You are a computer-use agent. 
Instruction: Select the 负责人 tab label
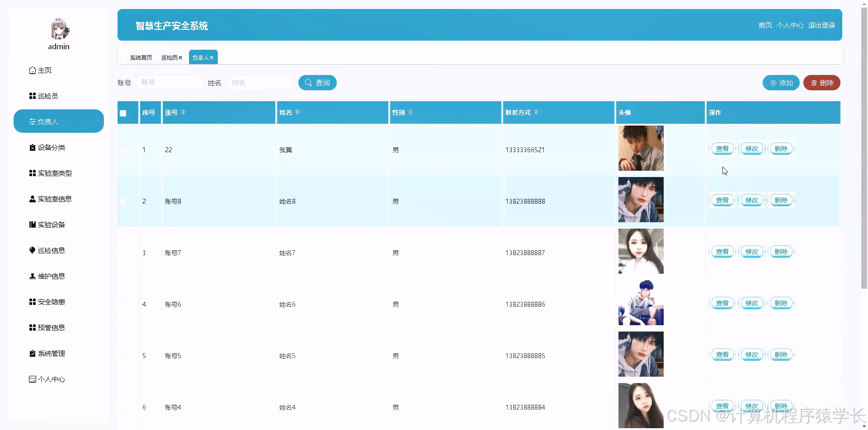click(200, 58)
